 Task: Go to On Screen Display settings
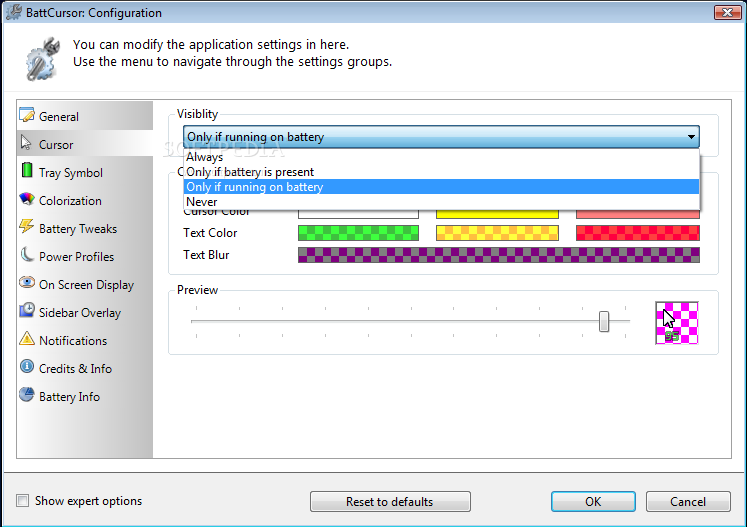[86, 284]
